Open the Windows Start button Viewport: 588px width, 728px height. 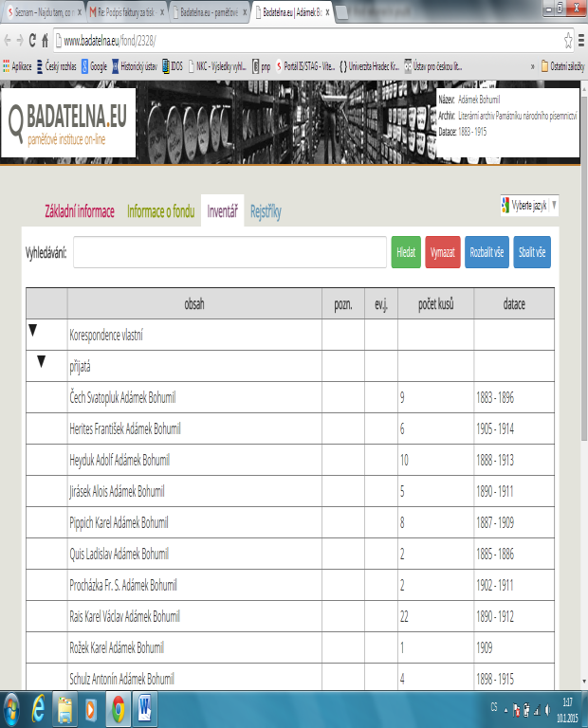(x=11, y=709)
